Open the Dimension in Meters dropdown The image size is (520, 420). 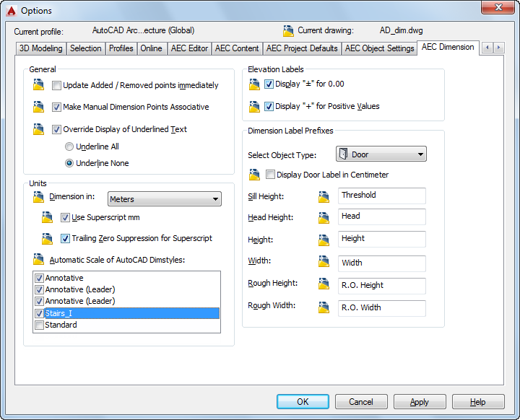165,199
